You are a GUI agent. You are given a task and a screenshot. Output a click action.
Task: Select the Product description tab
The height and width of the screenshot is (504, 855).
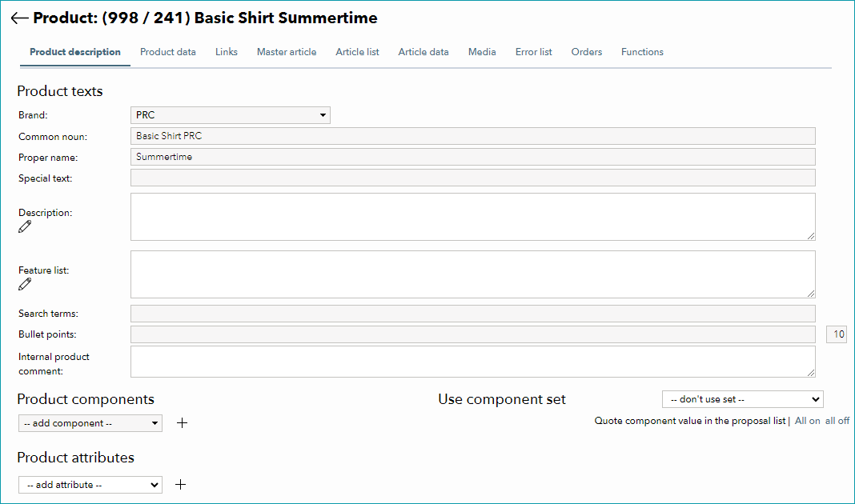point(75,52)
